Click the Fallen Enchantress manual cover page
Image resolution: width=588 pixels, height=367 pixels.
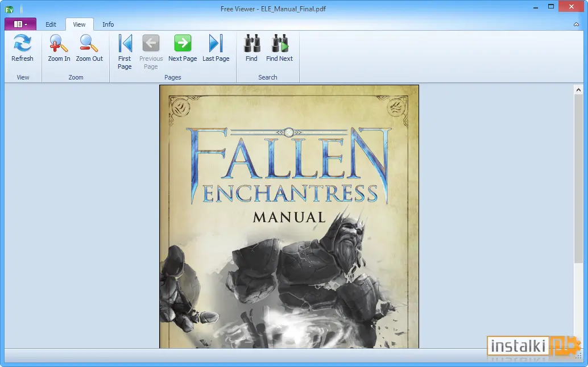pos(289,216)
